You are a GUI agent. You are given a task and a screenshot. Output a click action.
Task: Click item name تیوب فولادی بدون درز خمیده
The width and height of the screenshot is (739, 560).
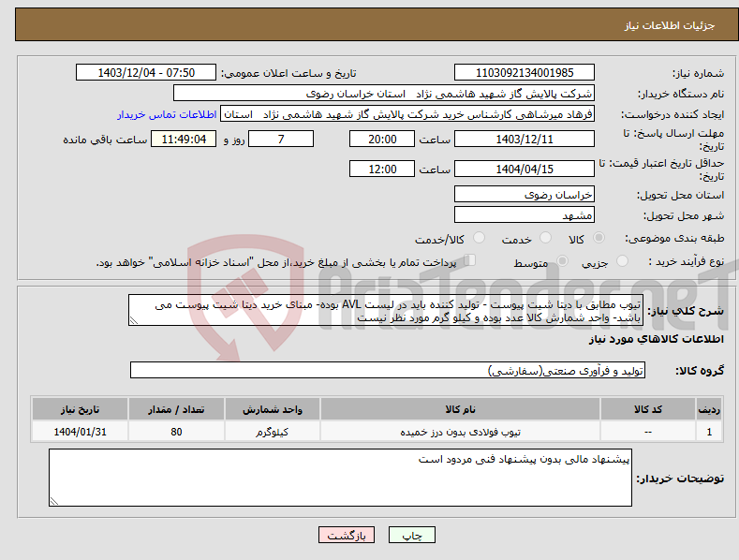(460, 432)
